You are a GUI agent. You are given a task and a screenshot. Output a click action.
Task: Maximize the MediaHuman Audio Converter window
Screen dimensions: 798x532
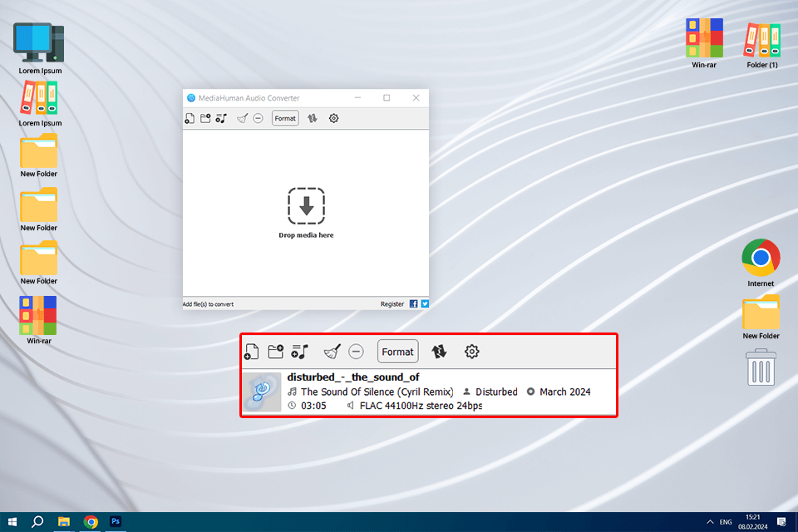(x=387, y=98)
